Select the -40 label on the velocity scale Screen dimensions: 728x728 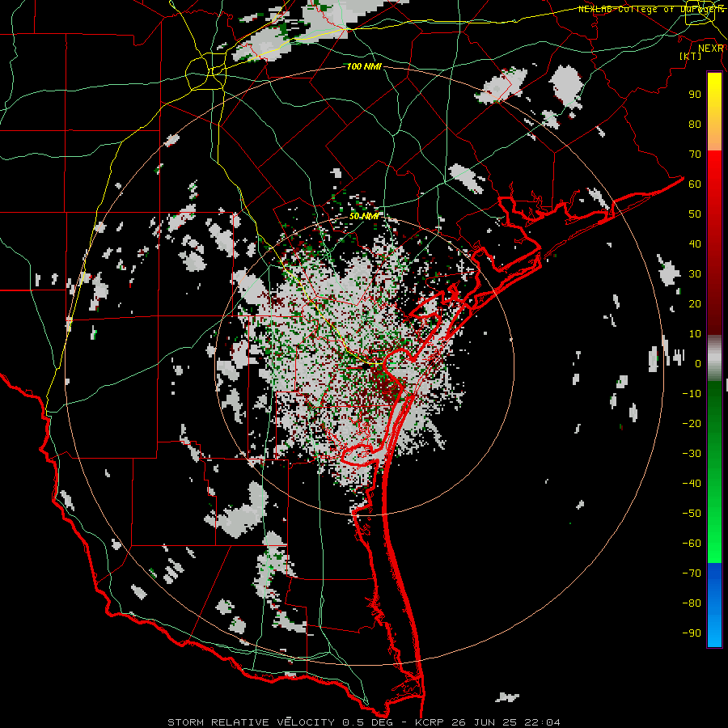point(692,484)
